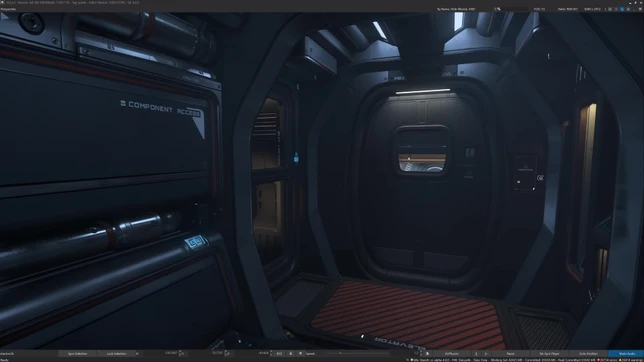Toggle the blue Mute Audio button
This screenshot has height=362, width=644.
pos(627,353)
